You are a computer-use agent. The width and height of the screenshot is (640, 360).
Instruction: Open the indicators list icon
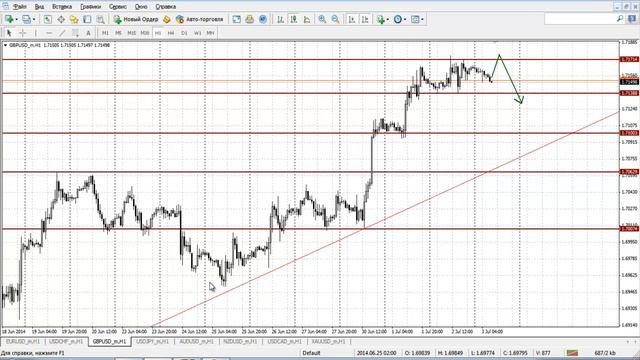point(380,19)
